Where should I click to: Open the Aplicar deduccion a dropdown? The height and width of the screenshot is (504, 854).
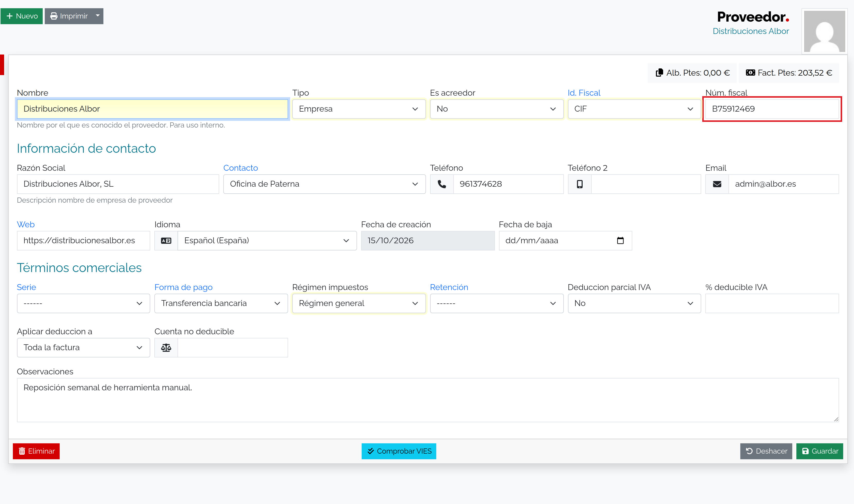coord(83,348)
